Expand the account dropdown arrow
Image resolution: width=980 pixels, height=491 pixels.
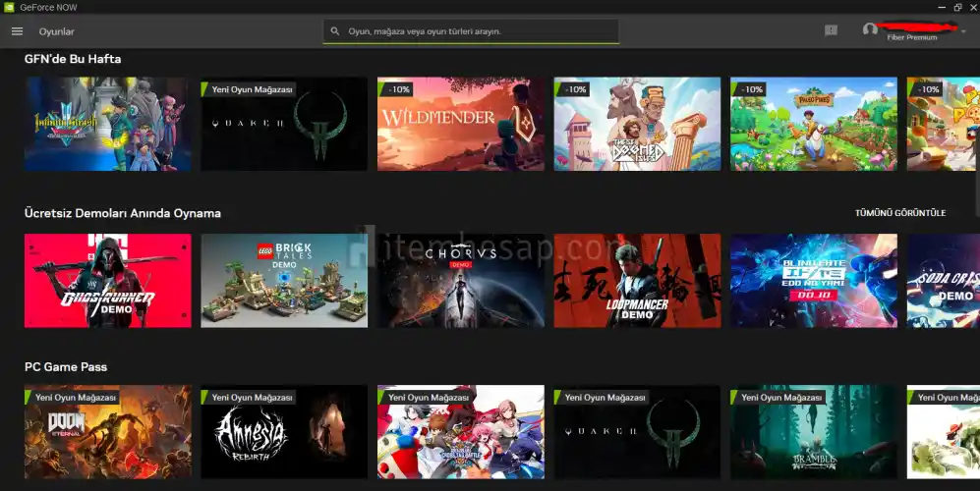click(963, 31)
